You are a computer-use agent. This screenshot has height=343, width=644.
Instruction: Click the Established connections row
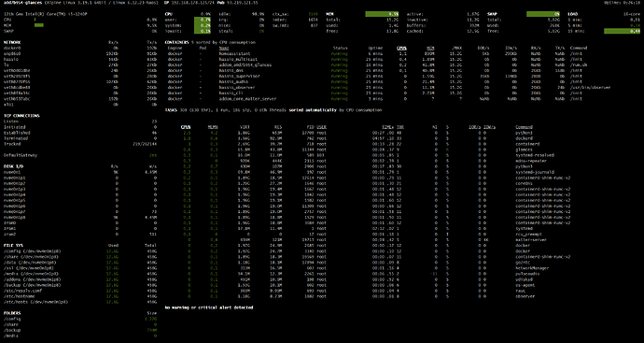[80, 133]
